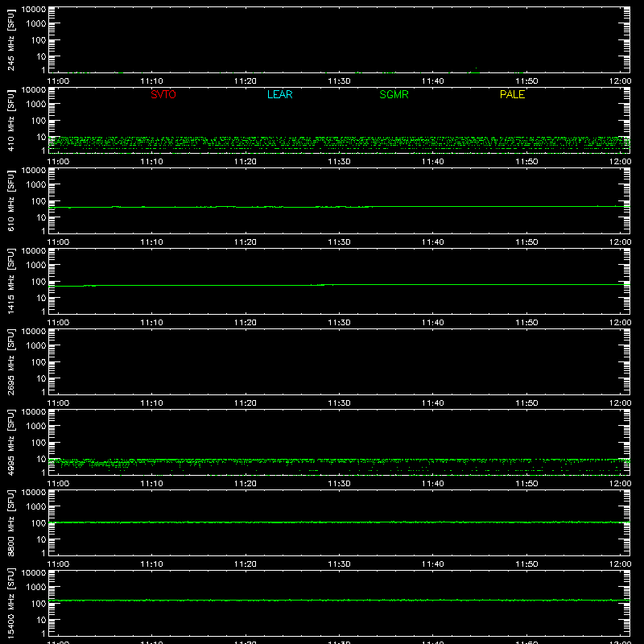Click the 11:40 time label under 410 MHz plot
The height and width of the screenshot is (644, 644).
point(433,162)
